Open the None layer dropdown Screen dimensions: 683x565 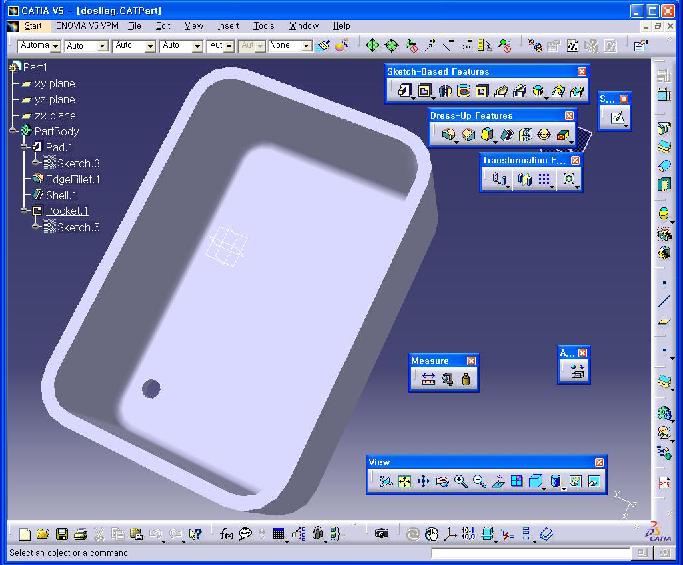tap(306, 46)
